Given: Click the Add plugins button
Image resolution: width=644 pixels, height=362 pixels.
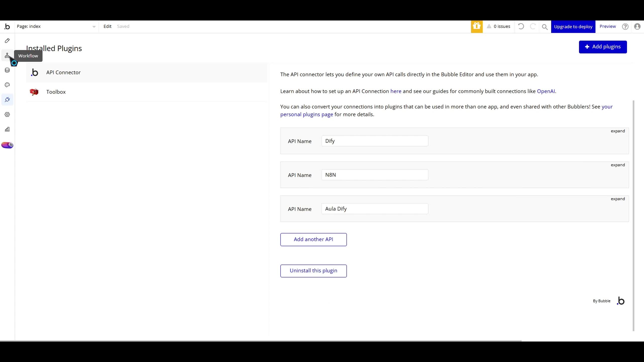Looking at the screenshot, I should 603,47.
